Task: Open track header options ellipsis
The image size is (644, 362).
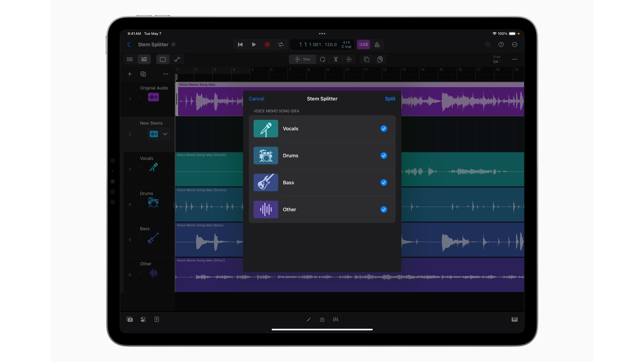Action: (166, 74)
